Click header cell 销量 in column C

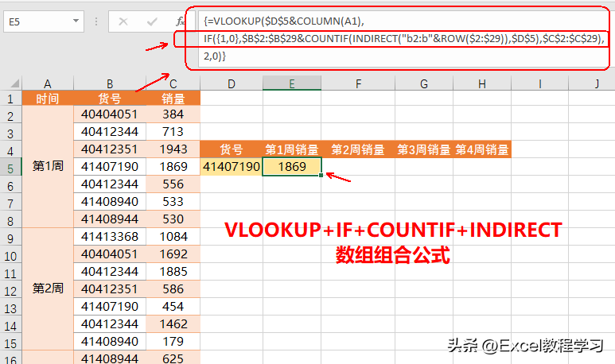coord(173,99)
